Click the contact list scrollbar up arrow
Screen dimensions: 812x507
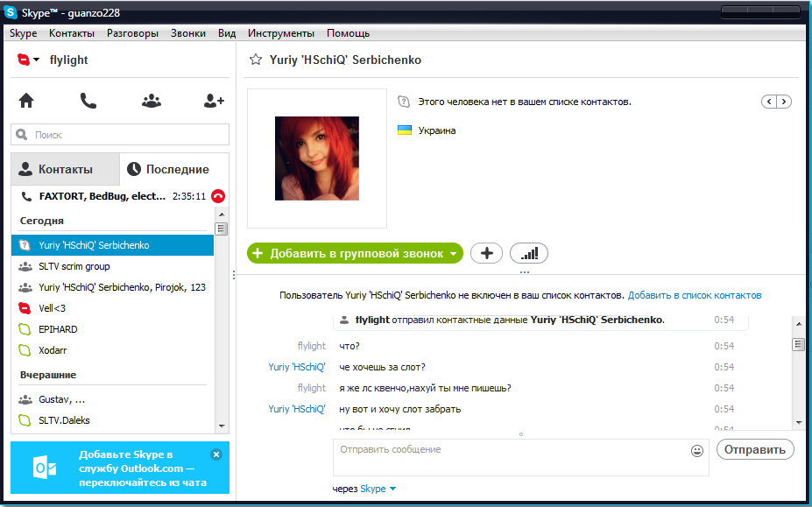(222, 215)
